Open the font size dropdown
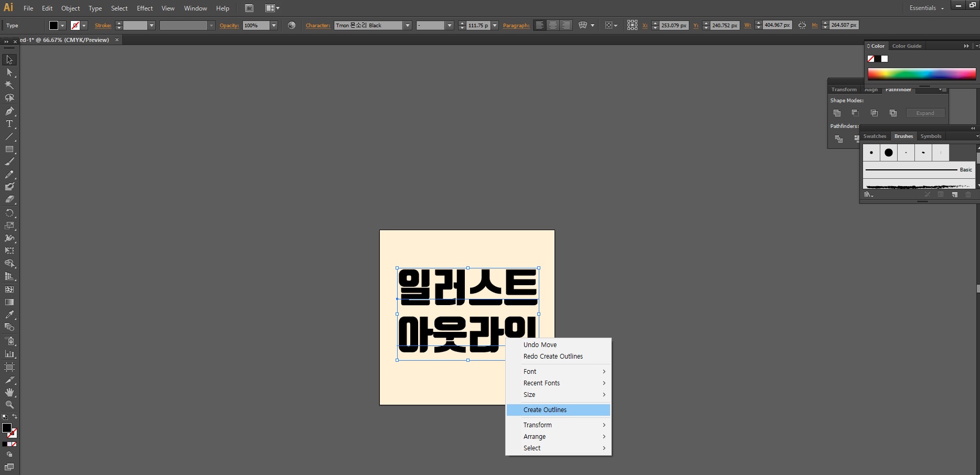 494,25
